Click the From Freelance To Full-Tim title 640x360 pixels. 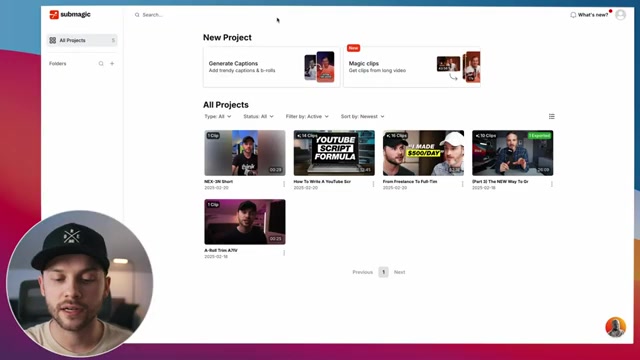click(410, 181)
